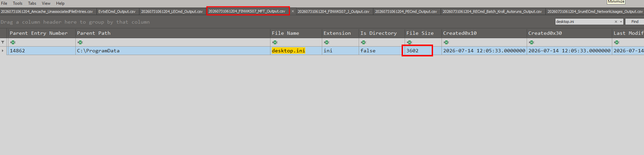Open filter operator icon for Created0x10
The height and width of the screenshot is (155, 644).
(446, 42)
